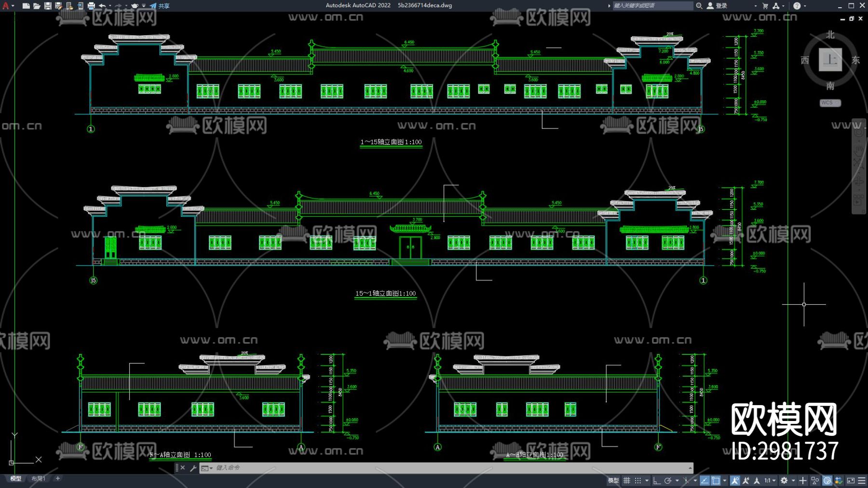This screenshot has height=488, width=868.
Task: Open the navigation bar steering wheel
Action: [x=859, y=133]
